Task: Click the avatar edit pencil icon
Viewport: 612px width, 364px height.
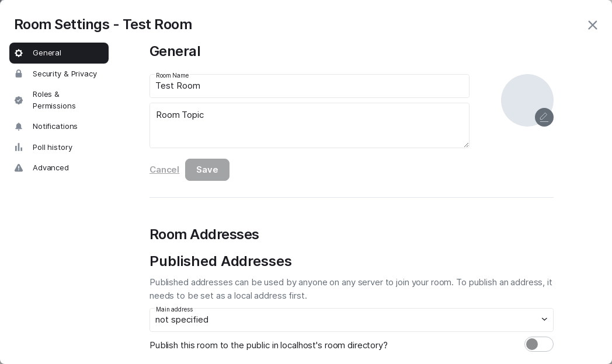Action: coord(544,117)
